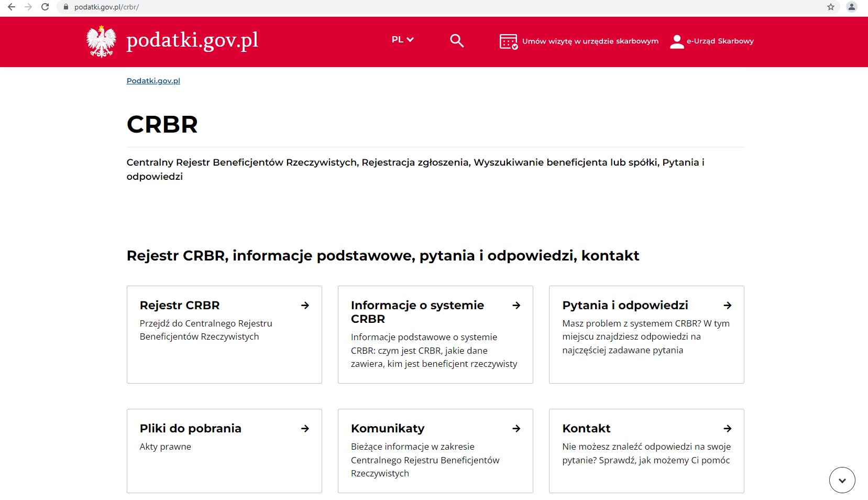
Task: Reload the page with refresh button
Action: coord(45,7)
